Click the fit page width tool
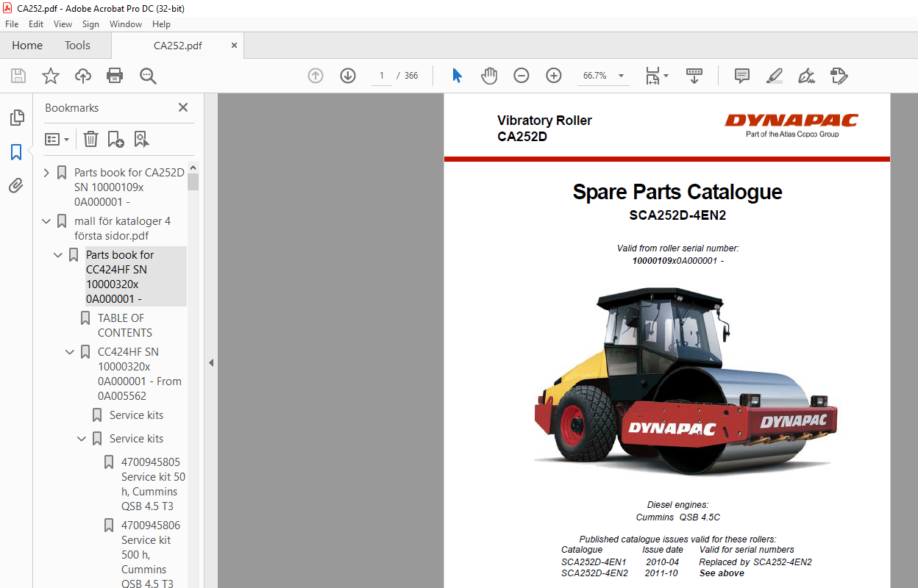Viewport: 918px width, 588px height. pos(652,76)
